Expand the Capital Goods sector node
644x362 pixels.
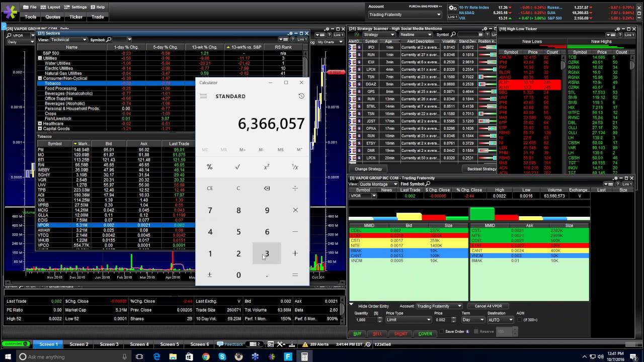coord(40,129)
